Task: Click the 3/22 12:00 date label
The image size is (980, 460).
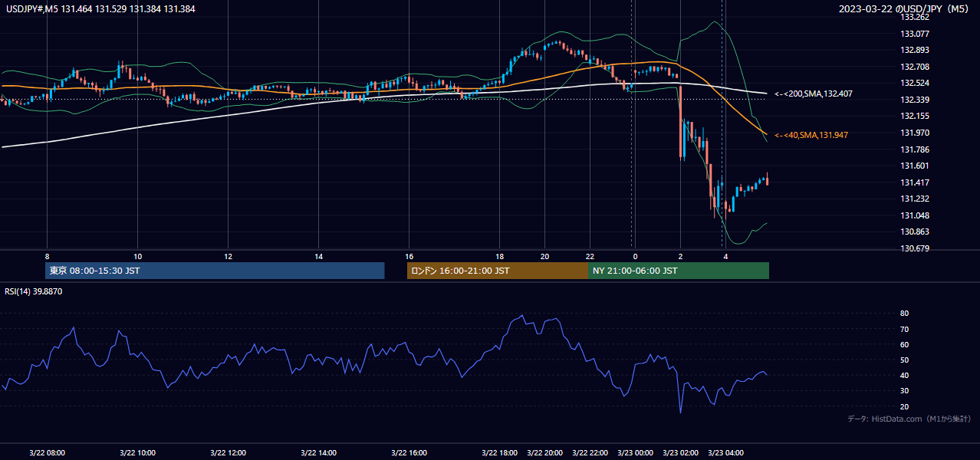Action: (228, 452)
